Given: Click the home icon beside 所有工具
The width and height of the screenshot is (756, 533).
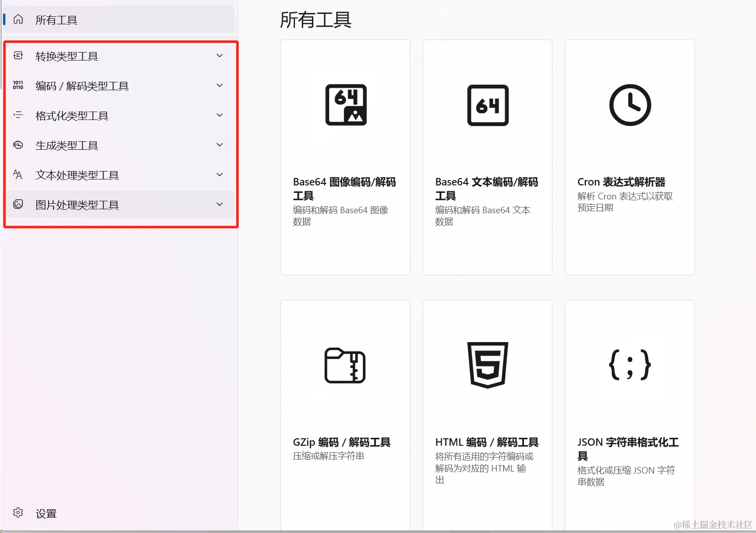Looking at the screenshot, I should [x=18, y=19].
